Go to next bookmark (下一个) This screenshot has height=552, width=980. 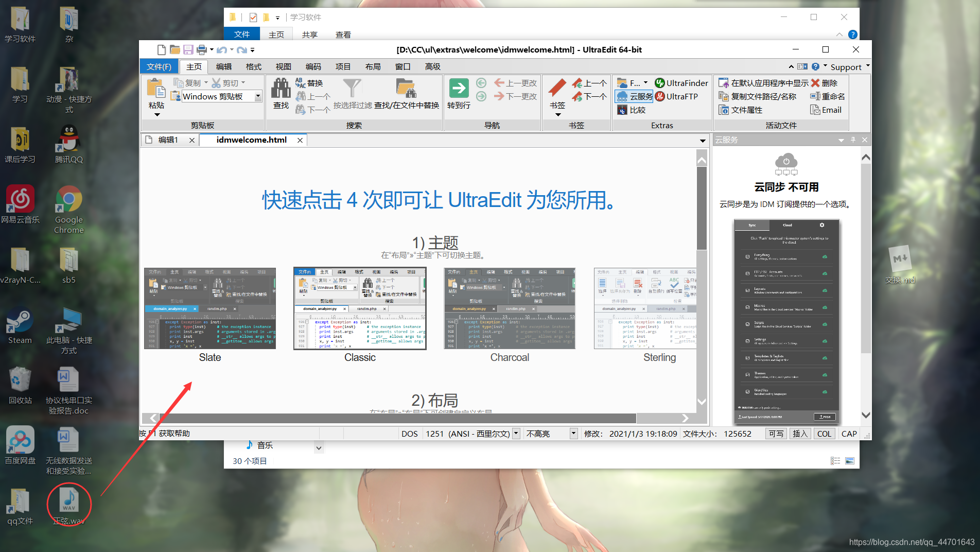click(589, 96)
